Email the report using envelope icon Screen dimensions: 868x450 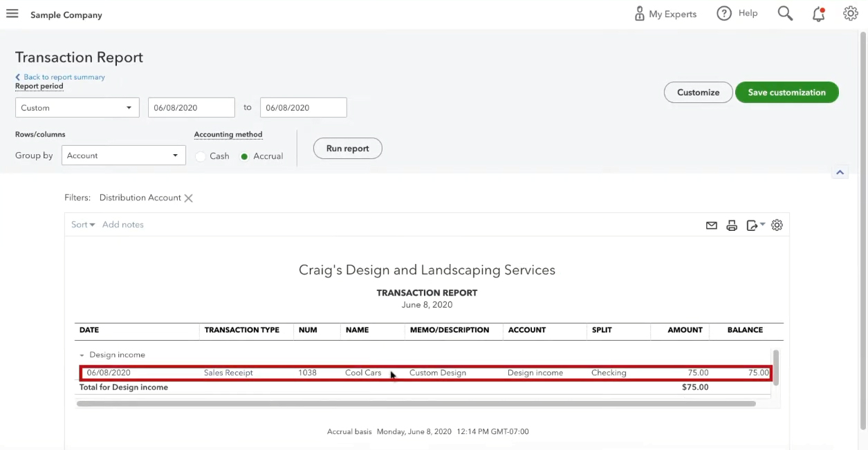[x=711, y=225]
